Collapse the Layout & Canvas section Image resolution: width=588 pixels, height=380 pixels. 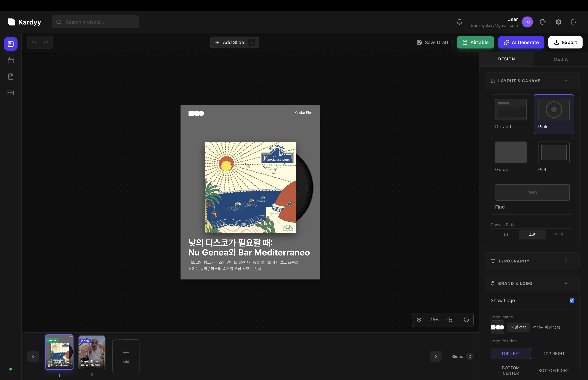tap(566, 81)
